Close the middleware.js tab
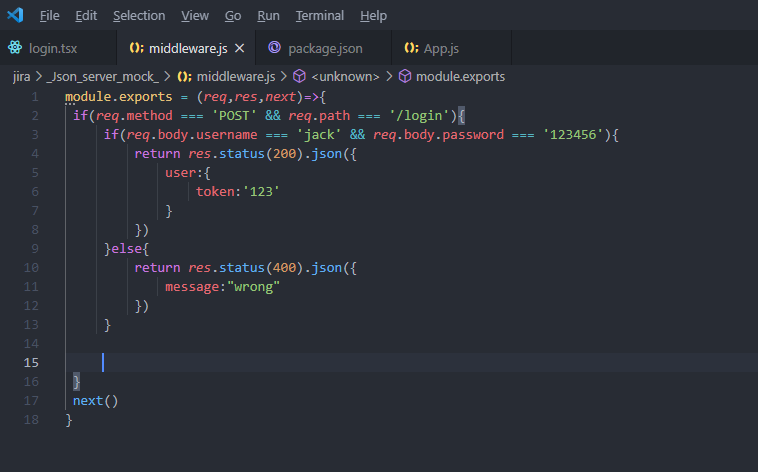Image resolution: width=758 pixels, height=472 pixels. coord(239,48)
